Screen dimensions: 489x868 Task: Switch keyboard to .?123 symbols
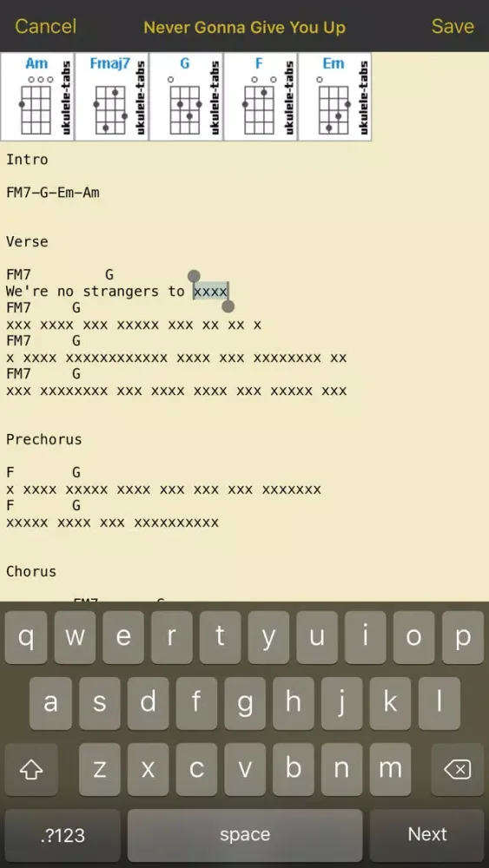[x=63, y=835]
